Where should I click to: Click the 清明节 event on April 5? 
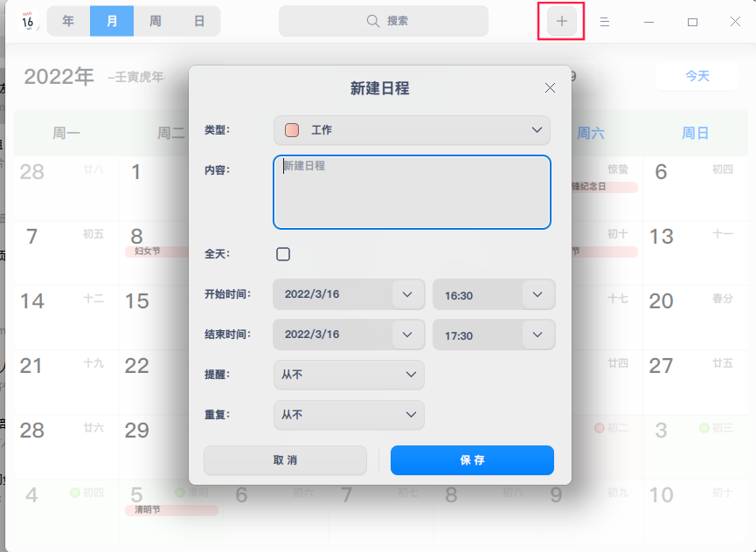[x=171, y=509]
